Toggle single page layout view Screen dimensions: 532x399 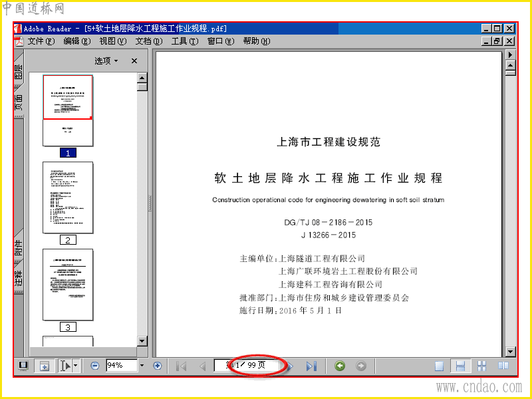[439, 366]
